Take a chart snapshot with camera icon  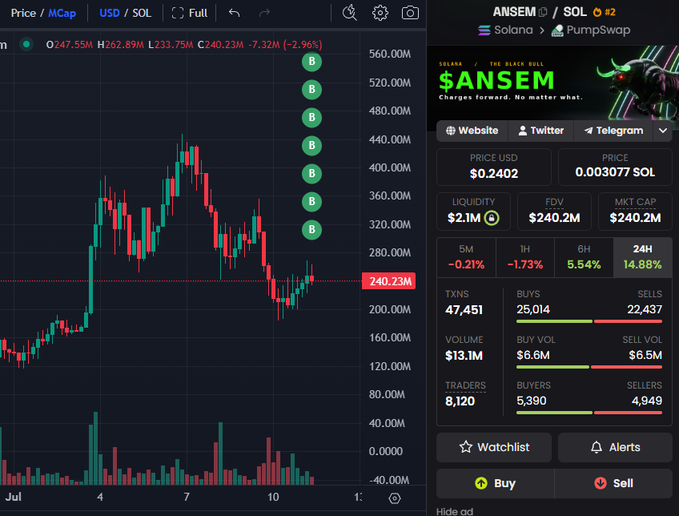(410, 13)
